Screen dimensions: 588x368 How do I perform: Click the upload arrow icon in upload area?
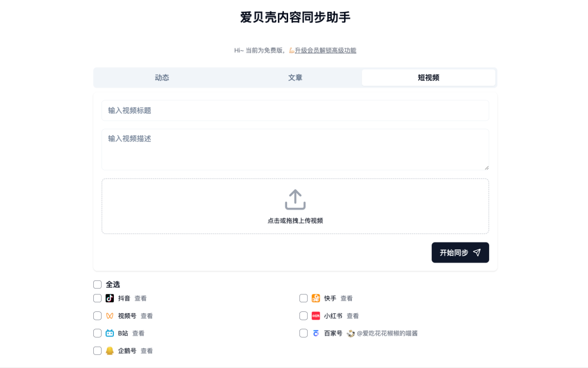[x=294, y=199]
